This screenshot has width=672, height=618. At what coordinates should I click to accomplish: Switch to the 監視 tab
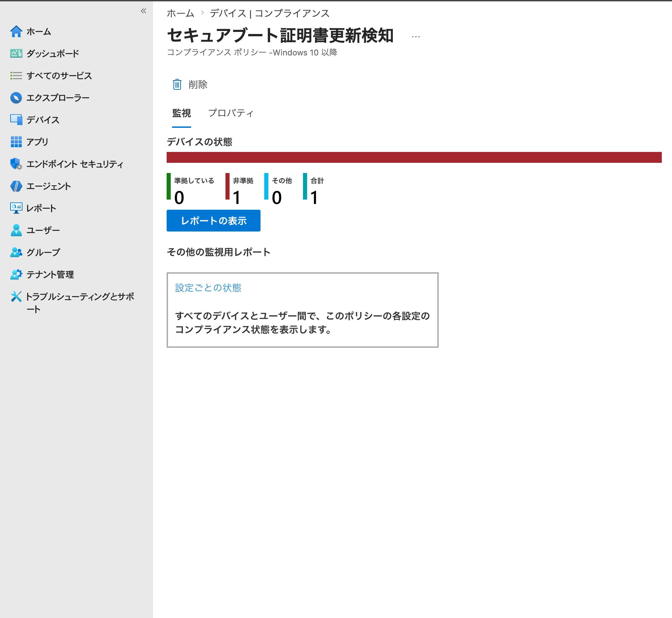pos(182,113)
